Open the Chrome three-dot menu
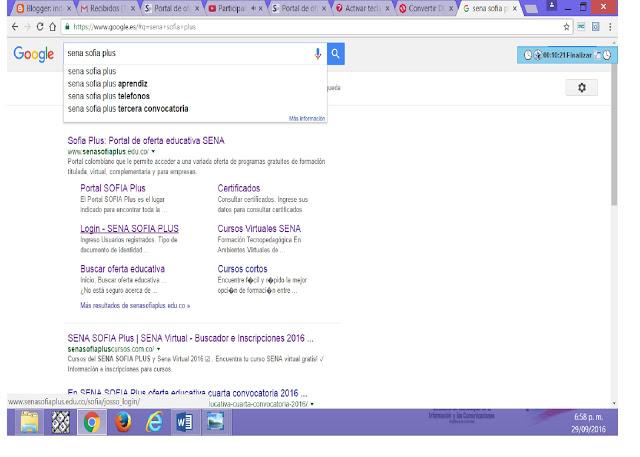Screen dimensions: 640x457 [610, 27]
